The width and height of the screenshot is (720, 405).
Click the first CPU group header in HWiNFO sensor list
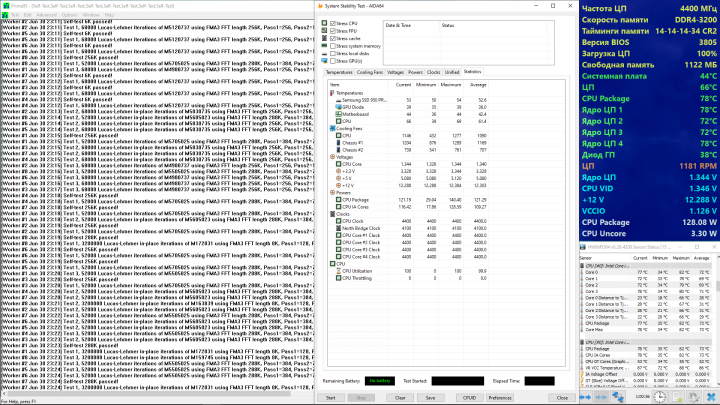(x=647, y=266)
